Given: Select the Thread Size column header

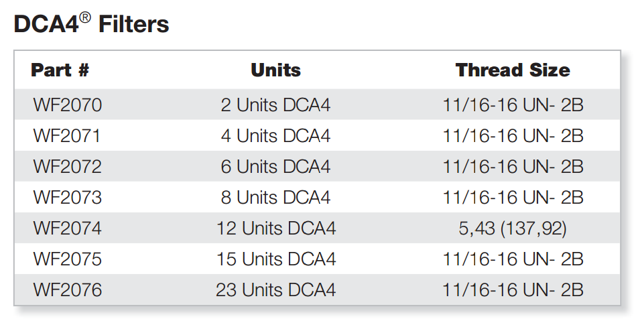Looking at the screenshot, I should pyautogui.click(x=513, y=70).
